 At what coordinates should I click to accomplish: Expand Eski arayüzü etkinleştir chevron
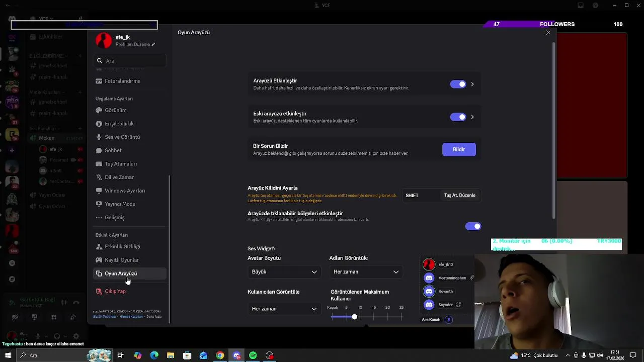[472, 117]
